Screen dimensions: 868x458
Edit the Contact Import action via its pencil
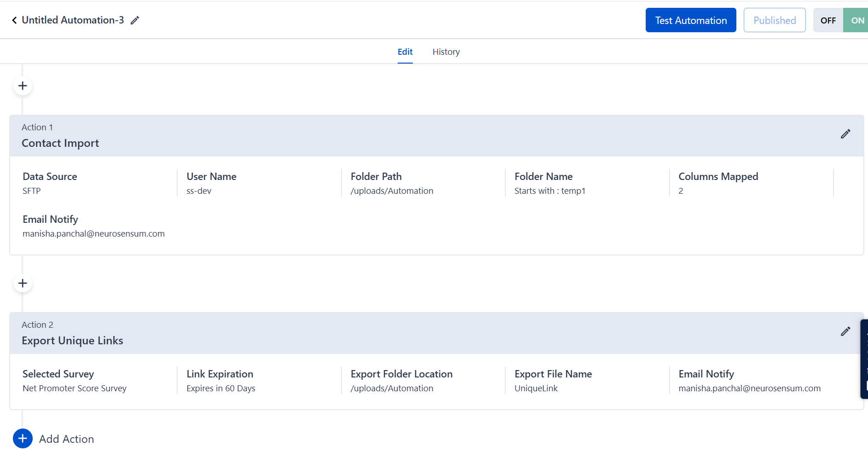pyautogui.click(x=845, y=134)
